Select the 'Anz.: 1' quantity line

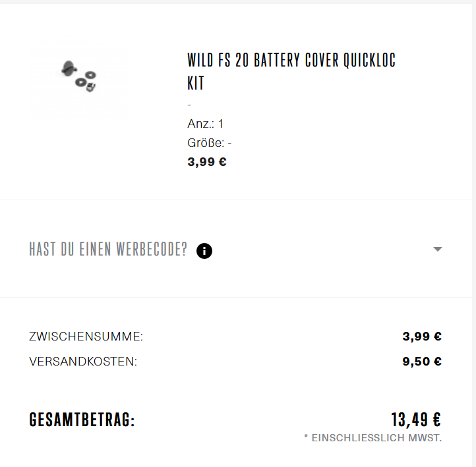coord(205,124)
